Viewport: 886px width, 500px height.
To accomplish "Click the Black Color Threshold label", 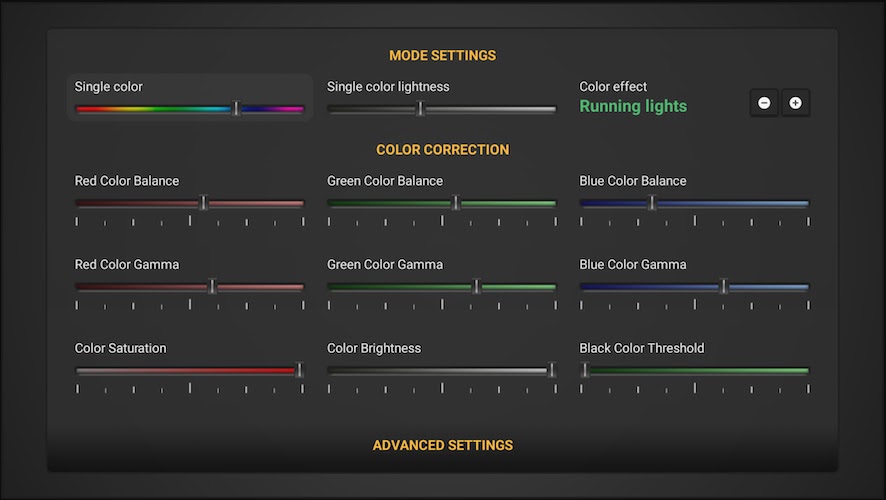I will click(x=641, y=348).
